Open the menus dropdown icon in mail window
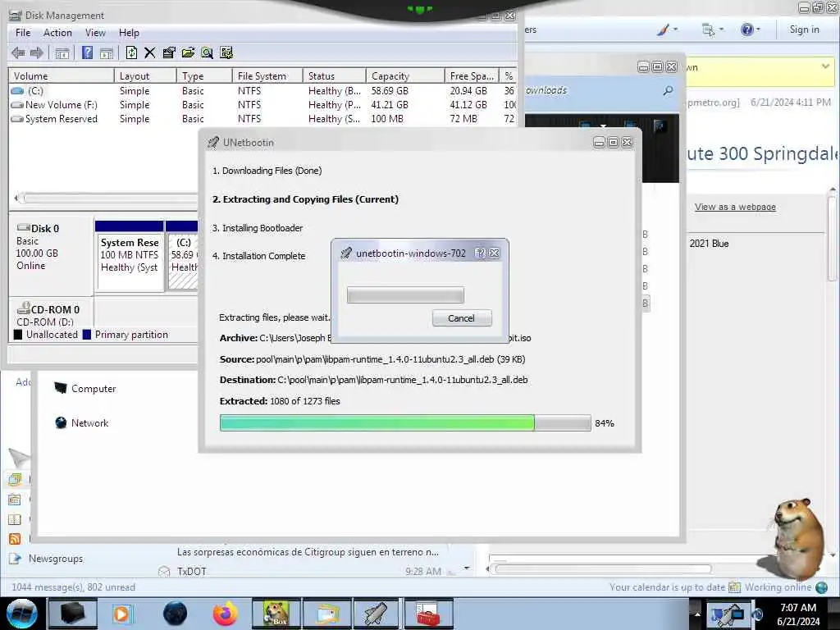The image size is (840, 630). (x=713, y=30)
